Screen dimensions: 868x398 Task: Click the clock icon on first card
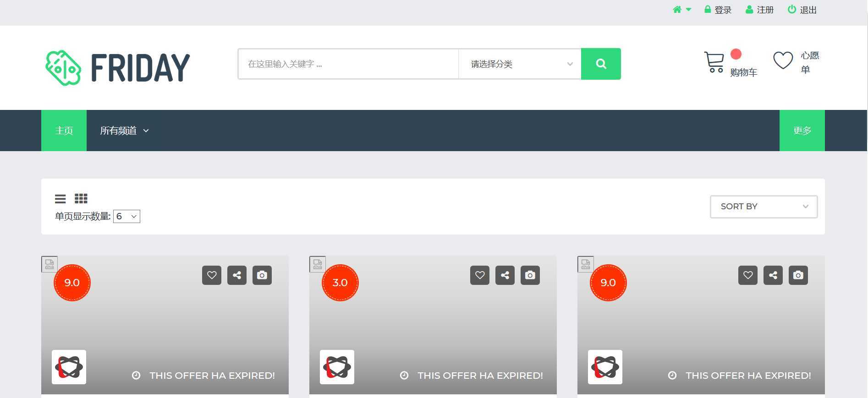pos(136,376)
